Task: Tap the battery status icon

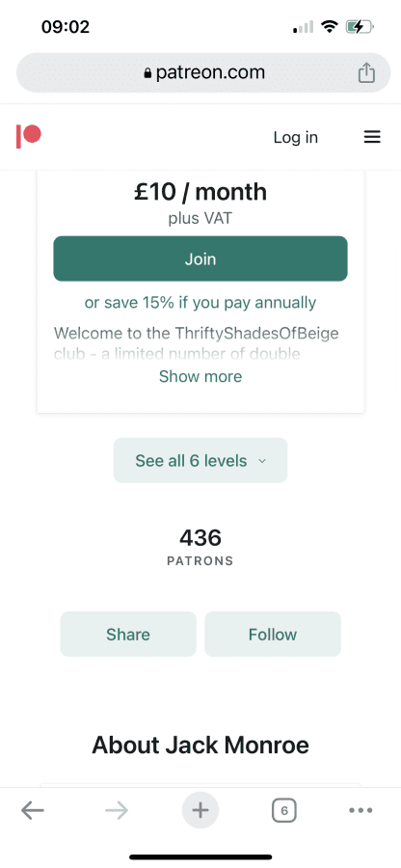Action: pyautogui.click(x=360, y=27)
